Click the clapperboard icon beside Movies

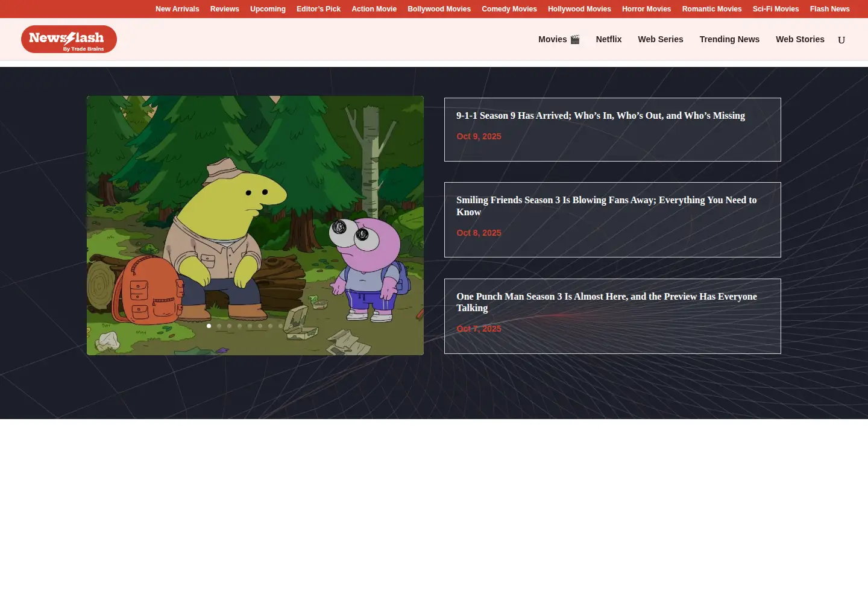tap(575, 39)
